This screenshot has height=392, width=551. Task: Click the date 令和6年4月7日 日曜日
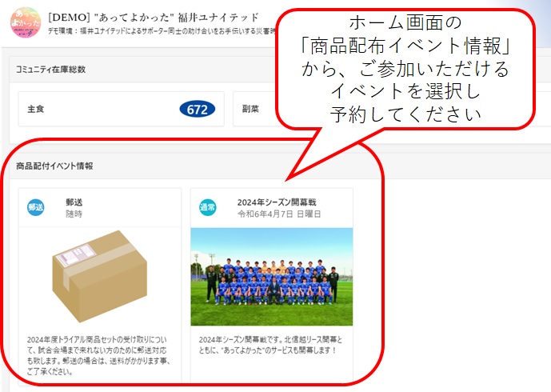[x=279, y=214]
